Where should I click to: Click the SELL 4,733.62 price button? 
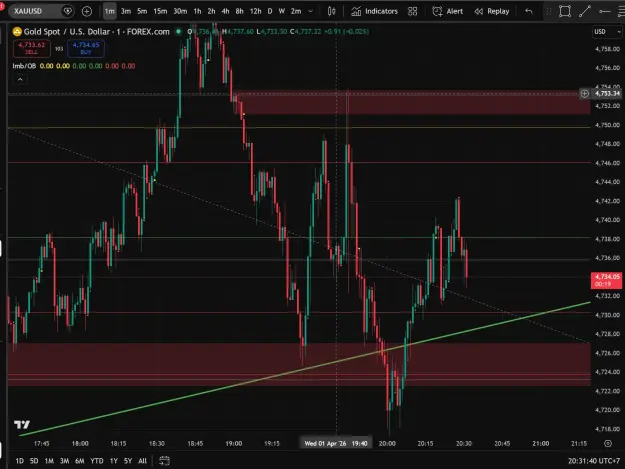31,48
